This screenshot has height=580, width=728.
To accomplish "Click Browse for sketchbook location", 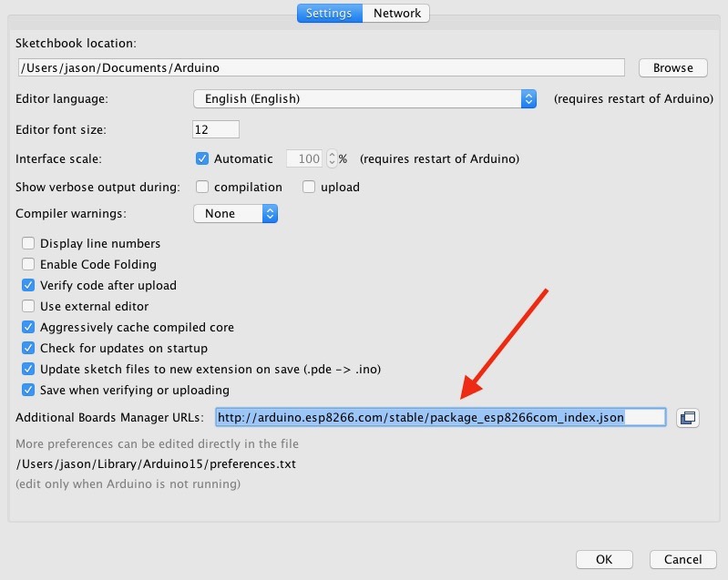I will pyautogui.click(x=673, y=67).
